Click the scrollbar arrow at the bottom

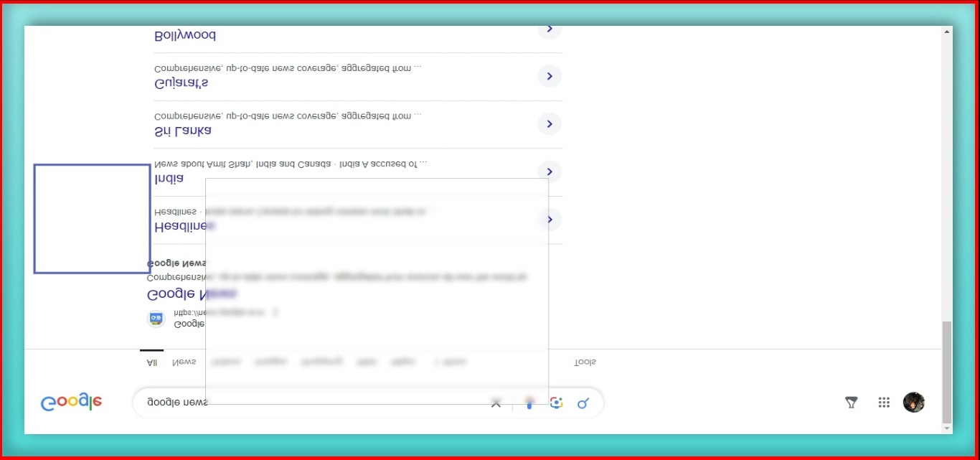tap(947, 428)
